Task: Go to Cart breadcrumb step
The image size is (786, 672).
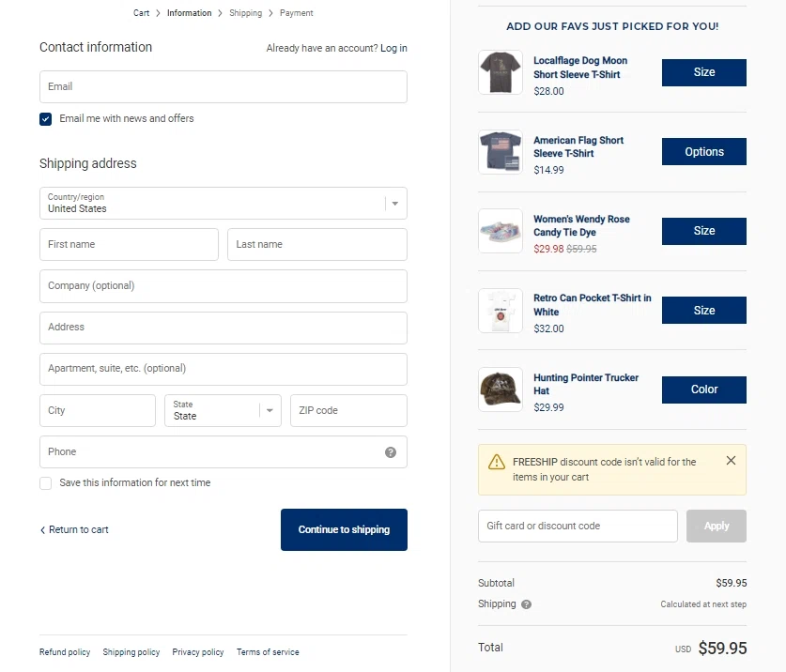Action: pyautogui.click(x=141, y=13)
